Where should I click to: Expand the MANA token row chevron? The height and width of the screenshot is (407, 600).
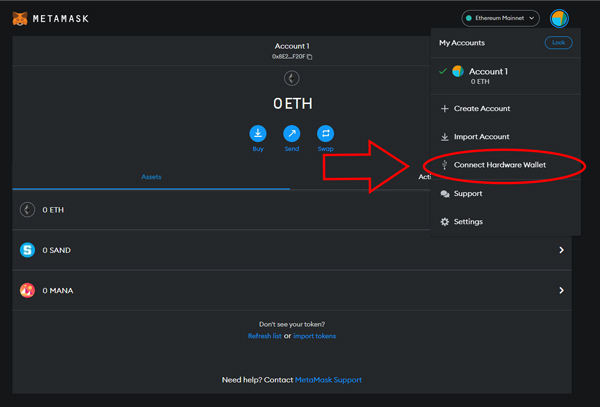[x=561, y=290]
